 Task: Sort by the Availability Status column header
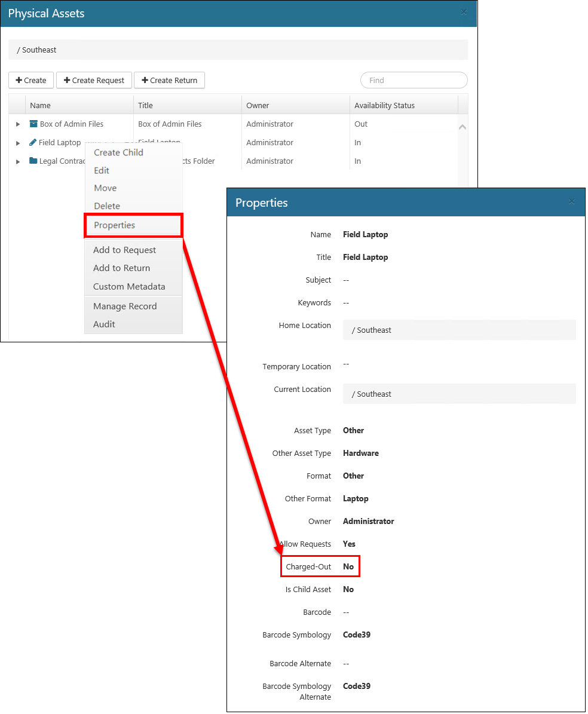(x=384, y=105)
